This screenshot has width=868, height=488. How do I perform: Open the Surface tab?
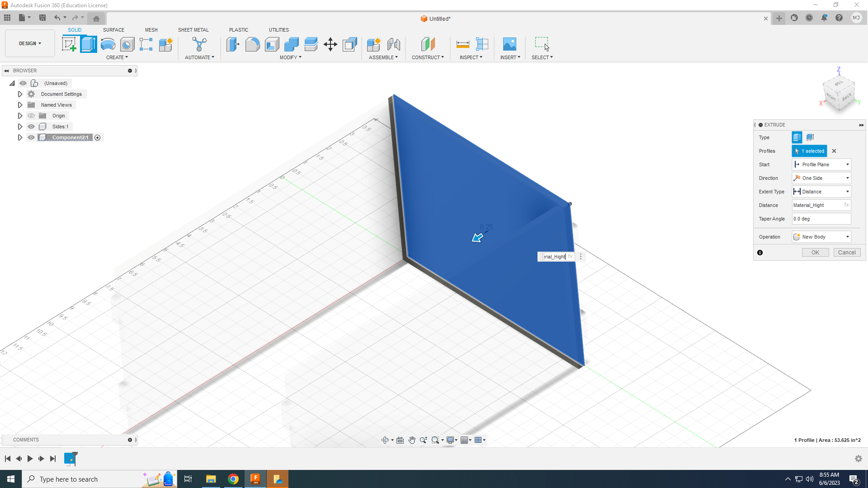(113, 30)
